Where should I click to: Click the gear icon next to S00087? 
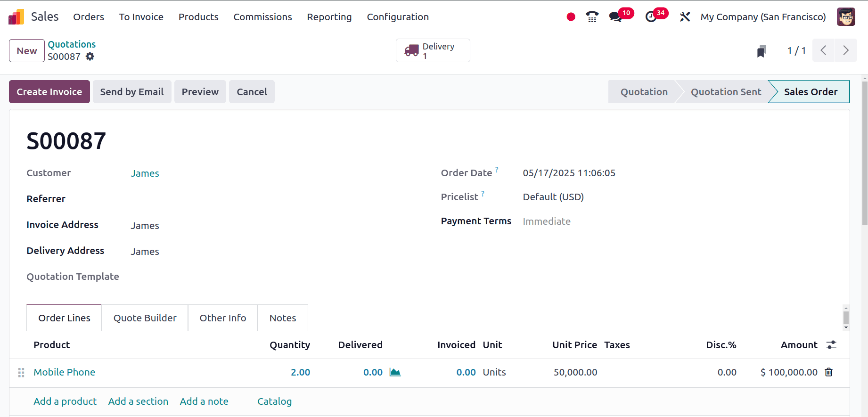(90, 57)
